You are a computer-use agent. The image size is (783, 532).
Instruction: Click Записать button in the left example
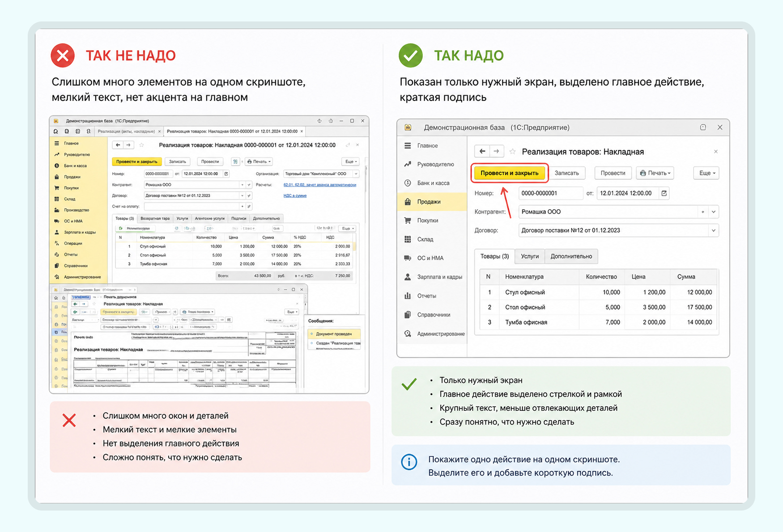pos(178,161)
